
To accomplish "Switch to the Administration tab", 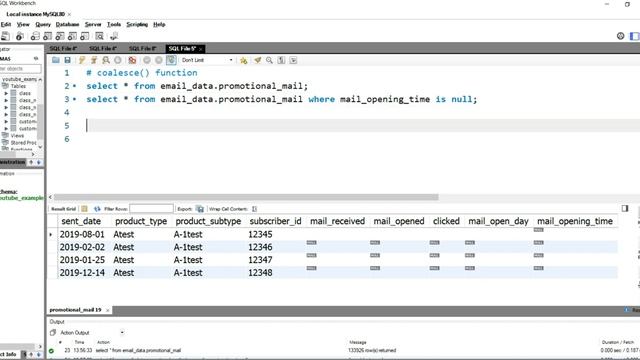I will [13, 162].
